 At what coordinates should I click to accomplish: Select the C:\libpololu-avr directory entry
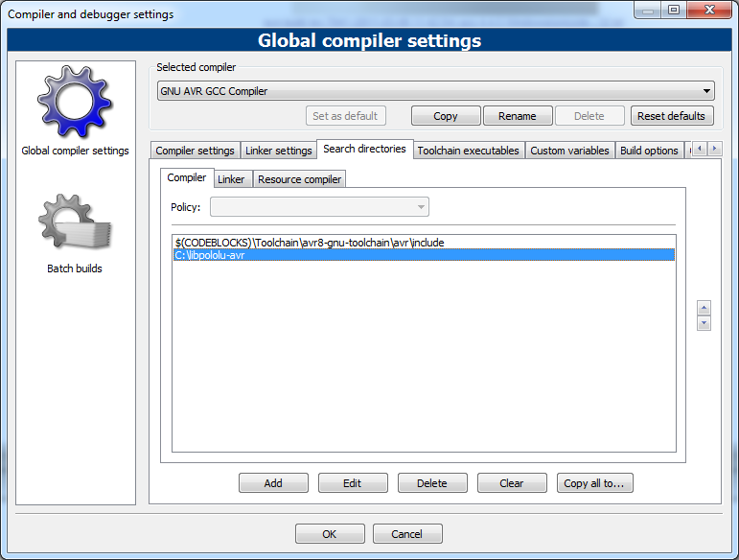pyautogui.click(x=209, y=255)
